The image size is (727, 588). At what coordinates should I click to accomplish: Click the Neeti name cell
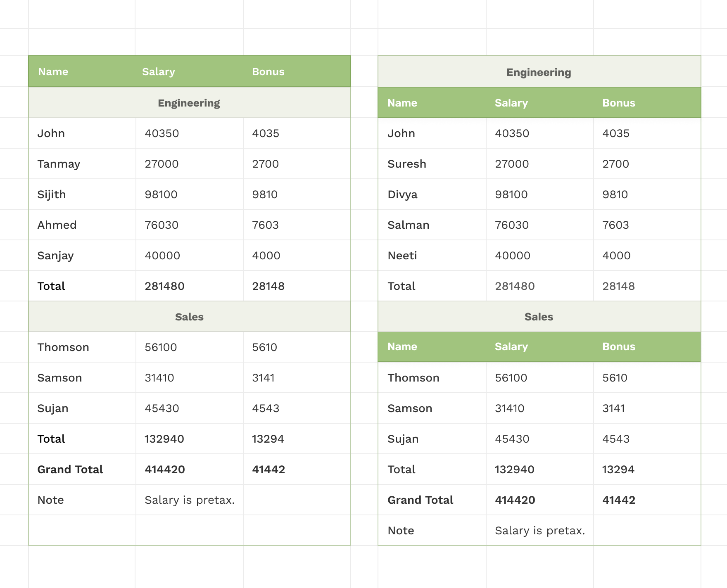pyautogui.click(x=432, y=255)
